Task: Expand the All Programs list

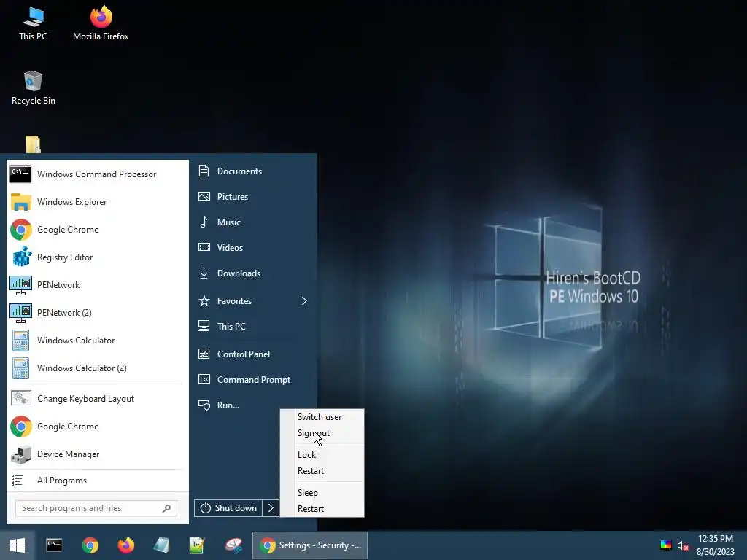Action: [97, 481]
